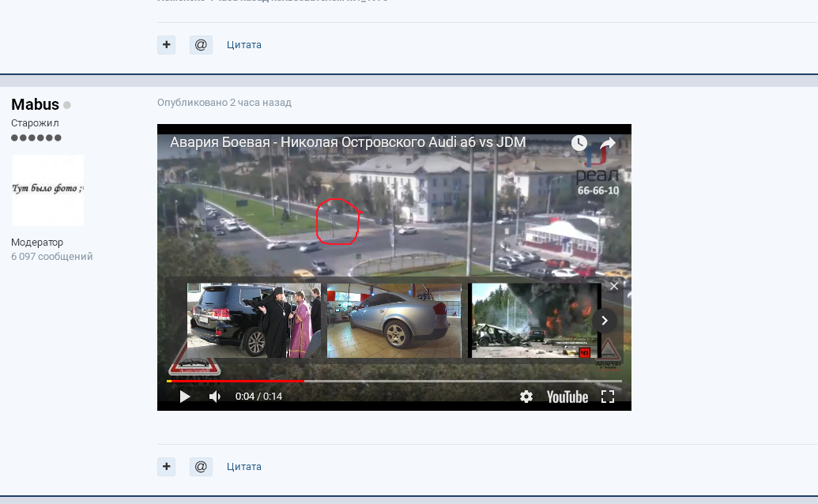Click the post time Опубликовано 2 часа назад

[224, 103]
